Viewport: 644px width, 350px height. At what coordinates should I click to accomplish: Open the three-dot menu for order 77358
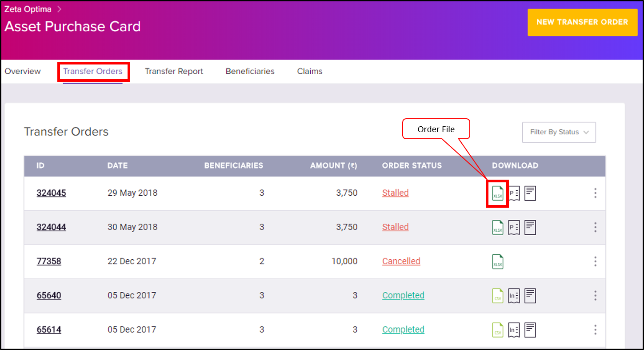point(595,261)
